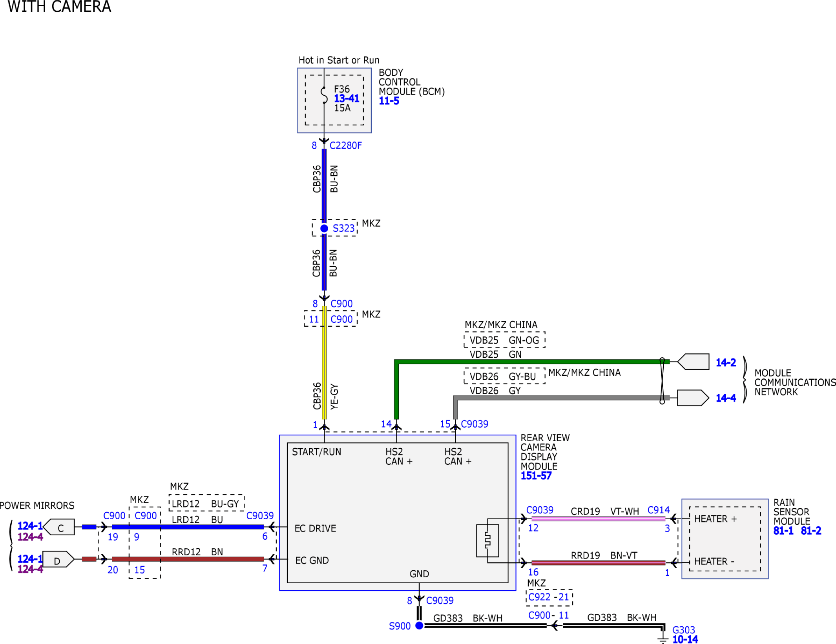Follow the 11-5 Body Control Module link
This screenshot has width=836, height=644.
(x=389, y=101)
